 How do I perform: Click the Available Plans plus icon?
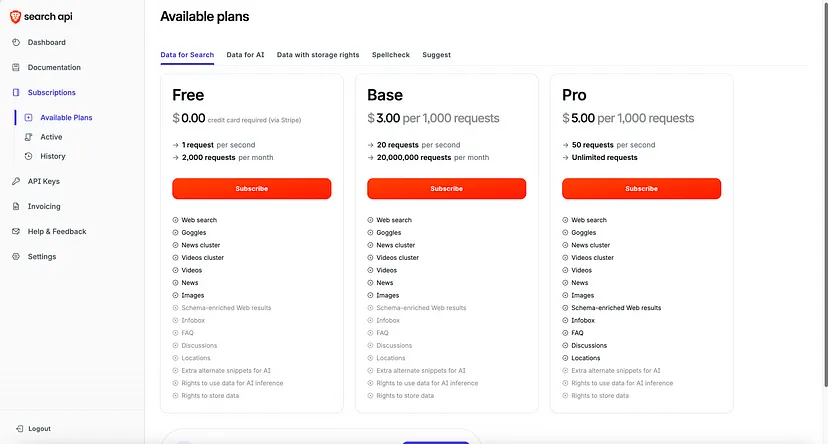[29, 118]
